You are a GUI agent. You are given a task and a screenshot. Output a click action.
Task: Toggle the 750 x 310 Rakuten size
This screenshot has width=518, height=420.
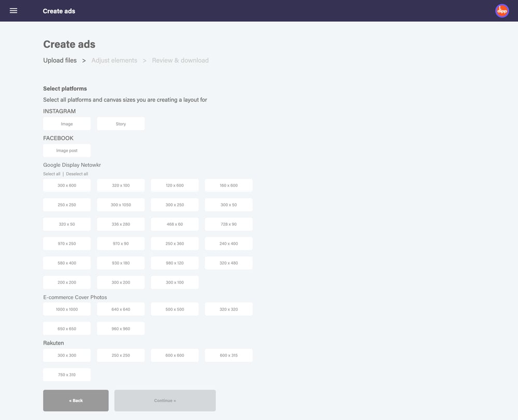point(67,374)
